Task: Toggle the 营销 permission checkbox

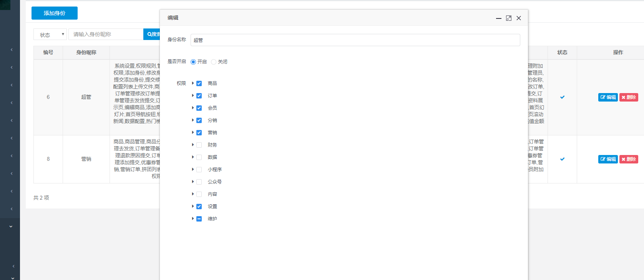Action: pyautogui.click(x=199, y=133)
